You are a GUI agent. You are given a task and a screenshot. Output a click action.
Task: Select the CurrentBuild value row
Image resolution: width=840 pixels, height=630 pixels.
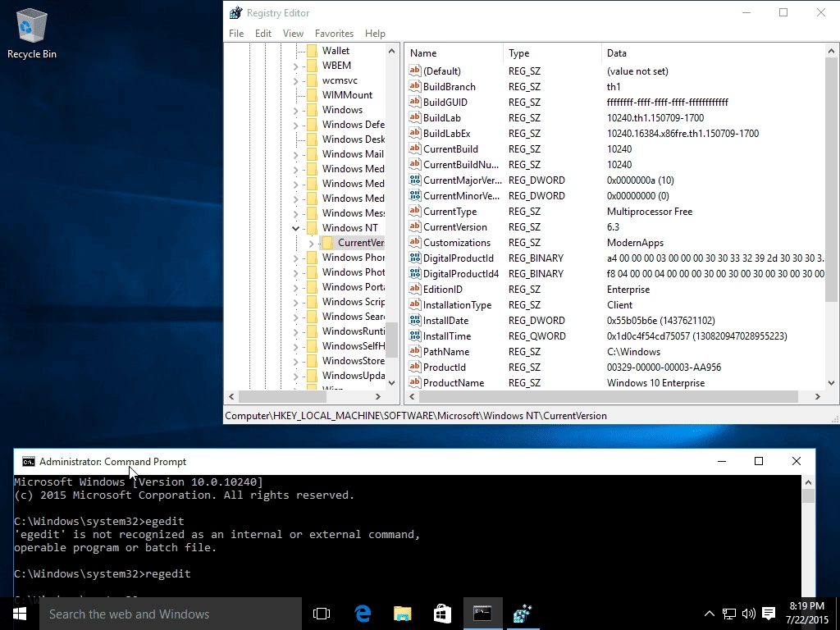click(616, 149)
